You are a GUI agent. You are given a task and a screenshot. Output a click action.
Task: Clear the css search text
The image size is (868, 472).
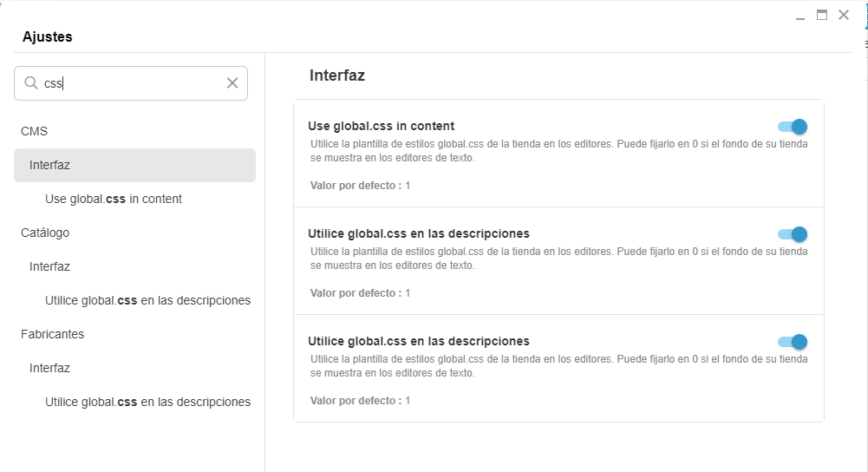pos(232,83)
